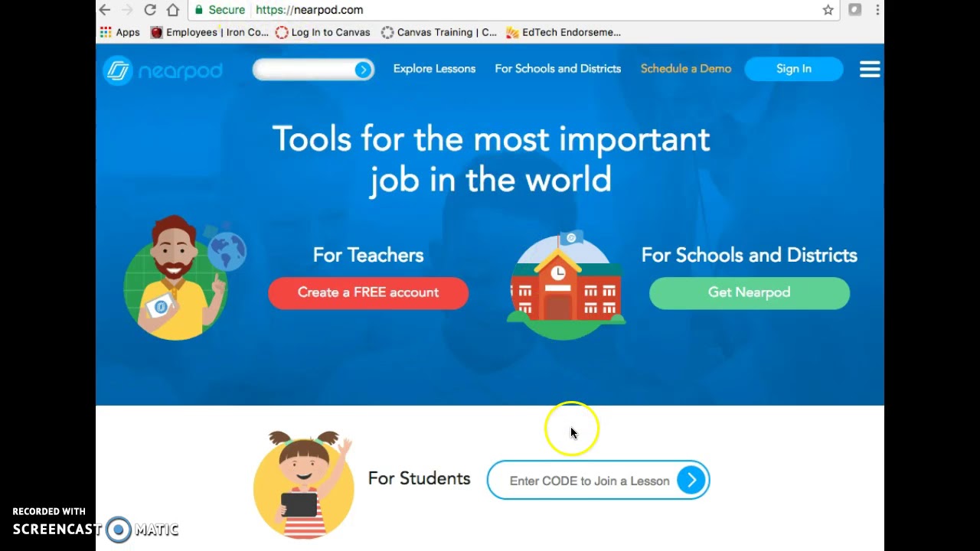Image resolution: width=980 pixels, height=551 pixels.
Task: Click the For Teachers heading
Action: pyautogui.click(x=368, y=255)
